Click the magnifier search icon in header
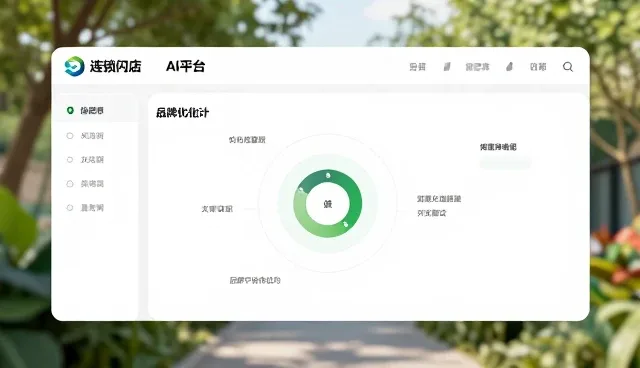640x368 pixels. 568,67
